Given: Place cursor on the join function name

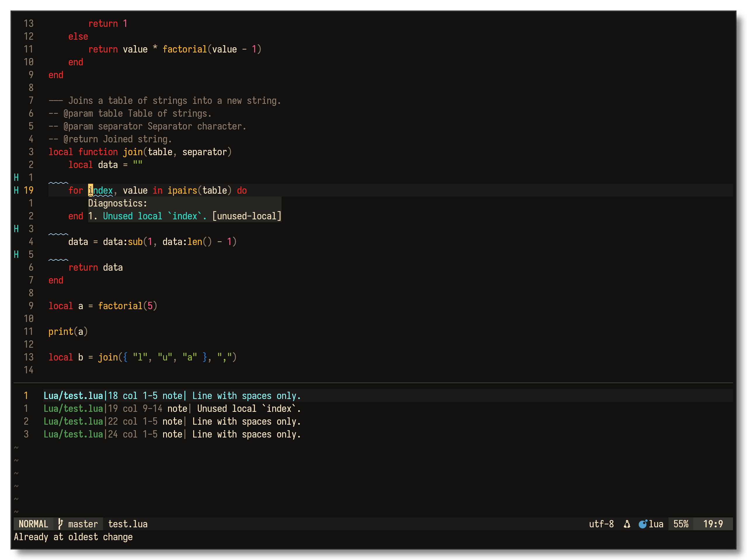Looking at the screenshot, I should point(133,152).
